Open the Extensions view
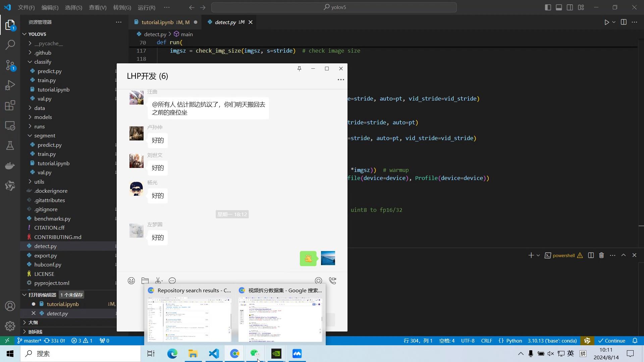Image resolution: width=644 pixels, height=362 pixels. pos(10,105)
